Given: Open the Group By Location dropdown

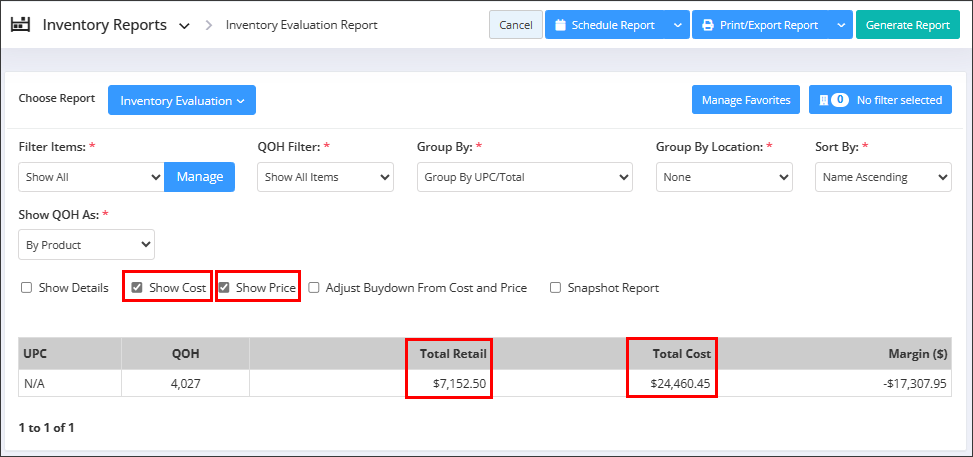Looking at the screenshot, I should coord(724,177).
